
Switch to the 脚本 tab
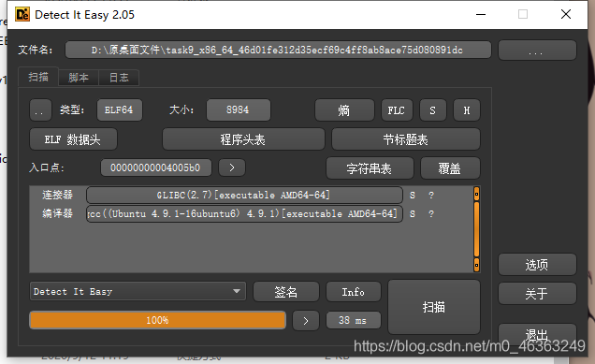(x=79, y=78)
